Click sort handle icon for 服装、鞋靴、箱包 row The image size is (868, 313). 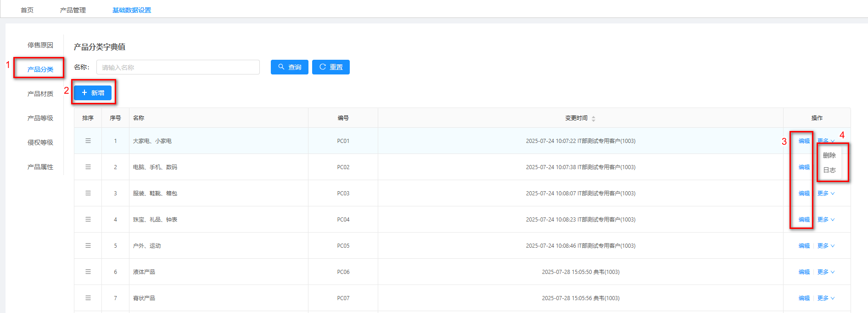pyautogui.click(x=88, y=193)
